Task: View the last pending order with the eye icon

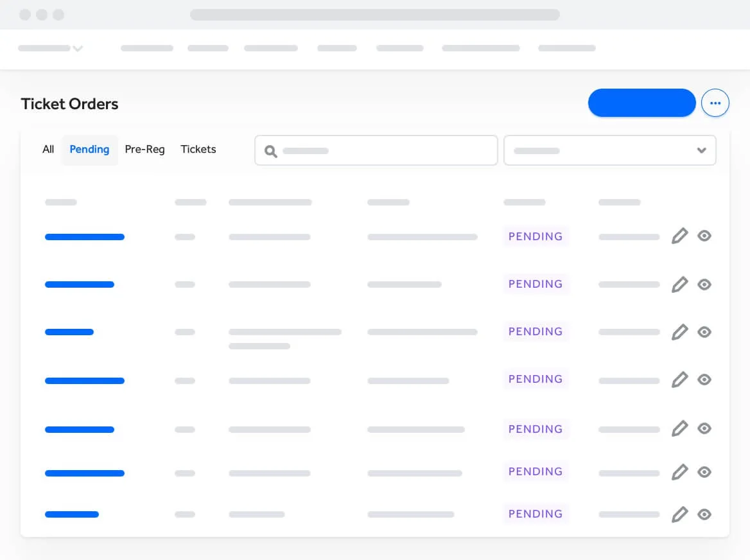Action: click(x=704, y=514)
